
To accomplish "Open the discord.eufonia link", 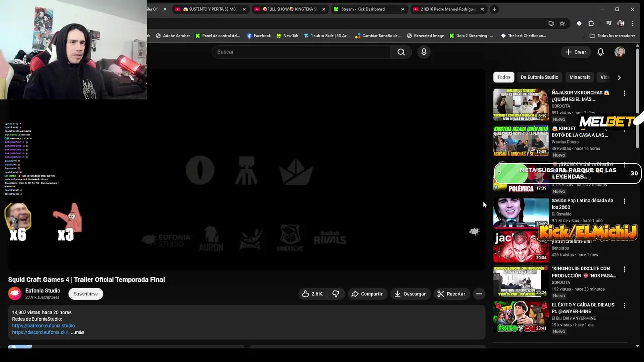I will 40,332.
